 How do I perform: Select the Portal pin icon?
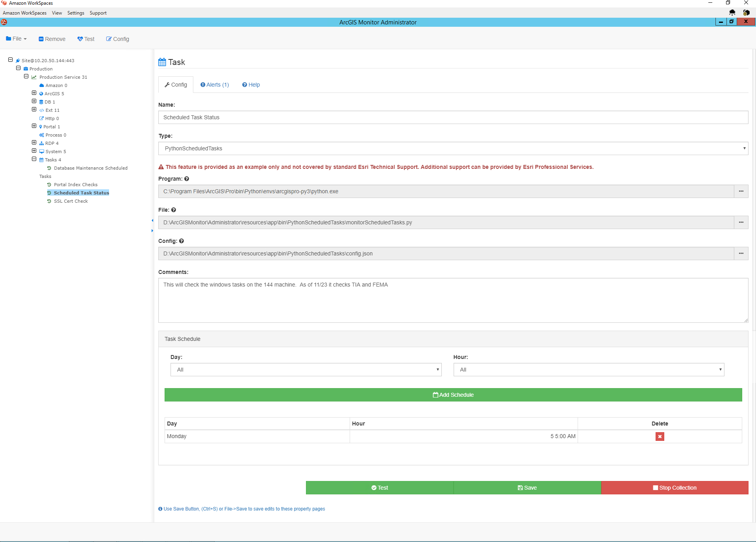click(41, 127)
